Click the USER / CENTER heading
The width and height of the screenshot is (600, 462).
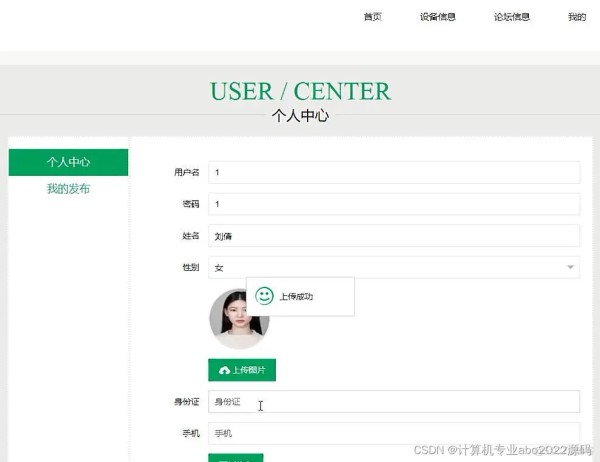point(300,91)
